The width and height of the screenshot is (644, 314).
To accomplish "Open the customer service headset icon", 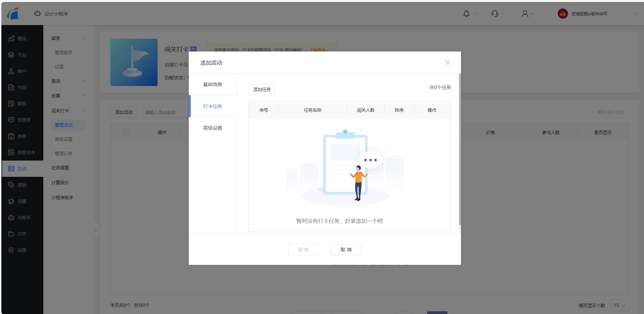I will click(x=495, y=14).
